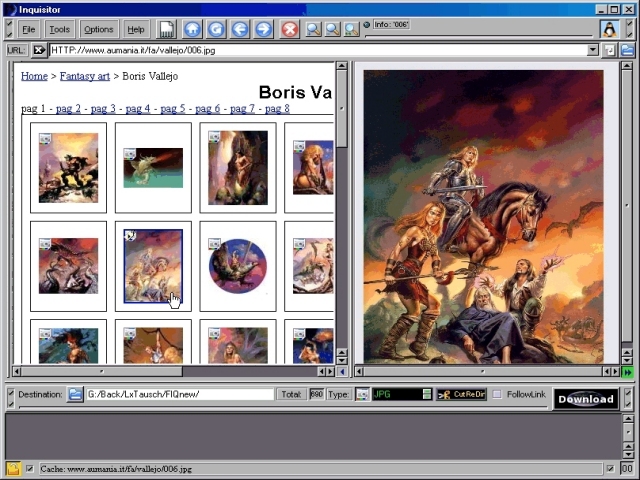This screenshot has height=480, width=640.
Task: Open the Tools menu
Action: [x=60, y=29]
